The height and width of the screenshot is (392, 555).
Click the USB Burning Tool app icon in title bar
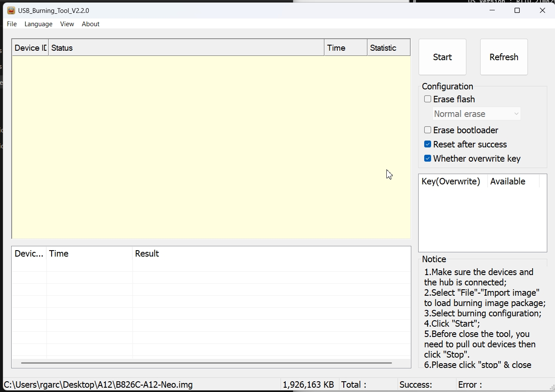tap(11, 10)
